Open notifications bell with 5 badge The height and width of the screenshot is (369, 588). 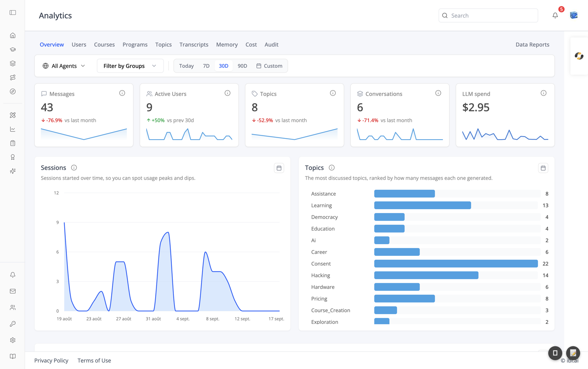coord(555,15)
